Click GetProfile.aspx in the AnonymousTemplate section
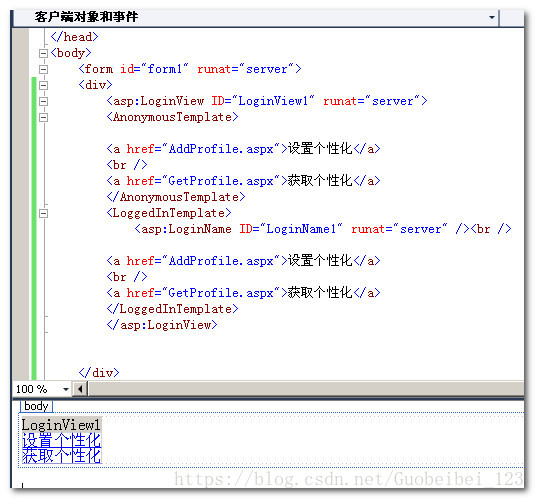The image size is (535, 499). pyautogui.click(x=221, y=181)
